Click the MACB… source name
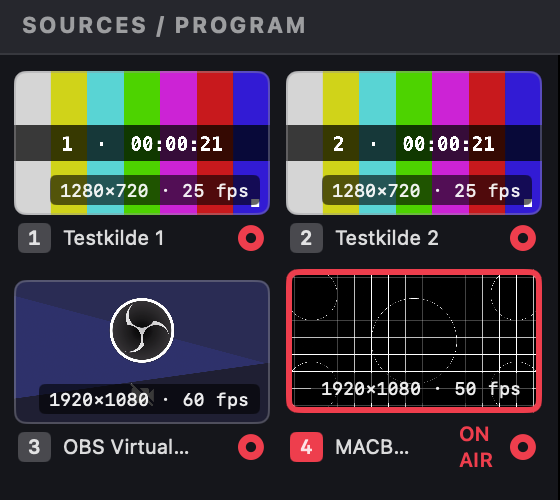 click(372, 447)
